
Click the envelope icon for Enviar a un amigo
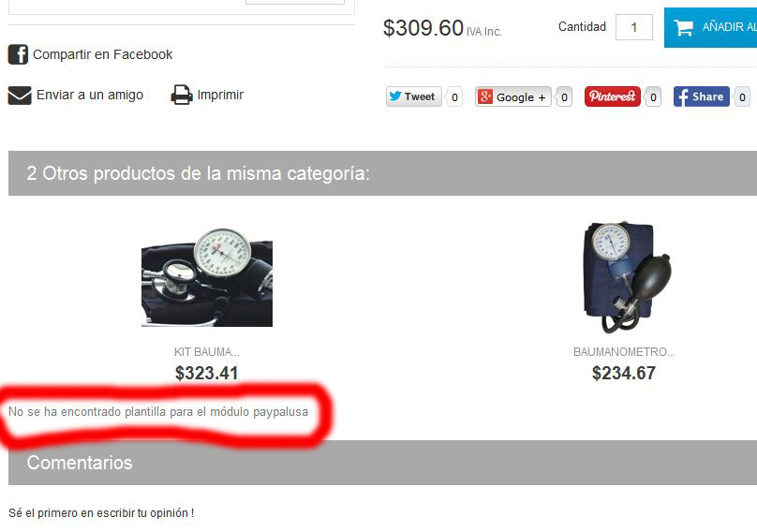pyautogui.click(x=20, y=96)
